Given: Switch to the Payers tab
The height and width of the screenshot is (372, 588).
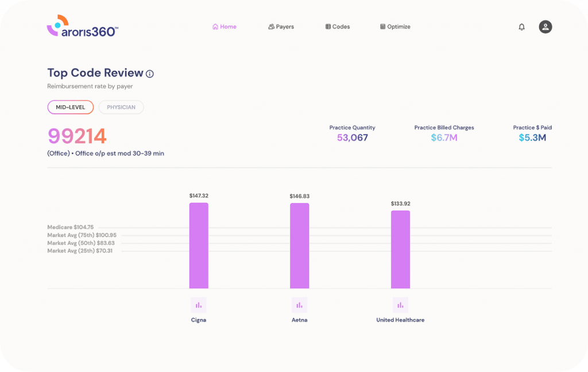Looking at the screenshot, I should tap(281, 26).
